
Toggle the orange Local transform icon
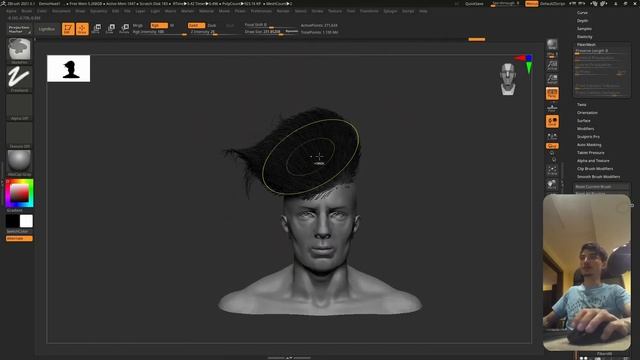(552, 121)
